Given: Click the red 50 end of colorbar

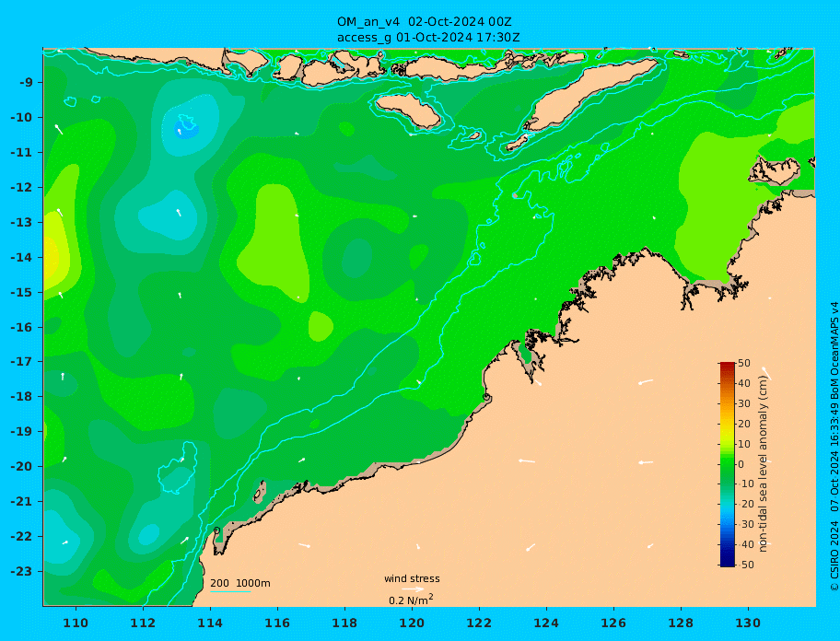Looking at the screenshot, I should pos(728,366).
